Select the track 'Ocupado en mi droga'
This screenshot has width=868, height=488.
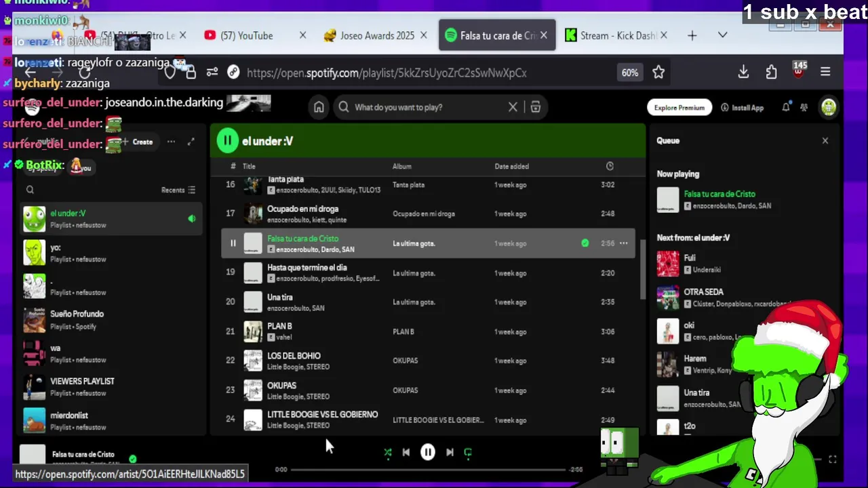pos(302,209)
